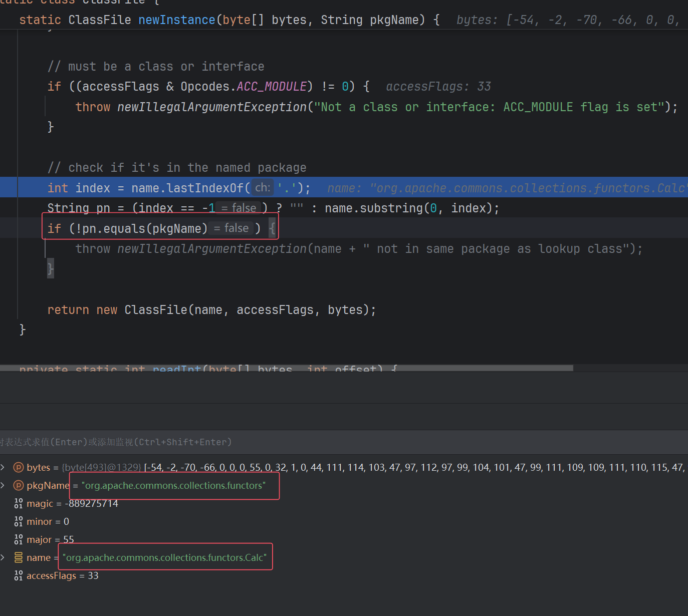The width and height of the screenshot is (688, 616).
Task: Click the primitive-type icon next to magic
Action: (x=19, y=503)
